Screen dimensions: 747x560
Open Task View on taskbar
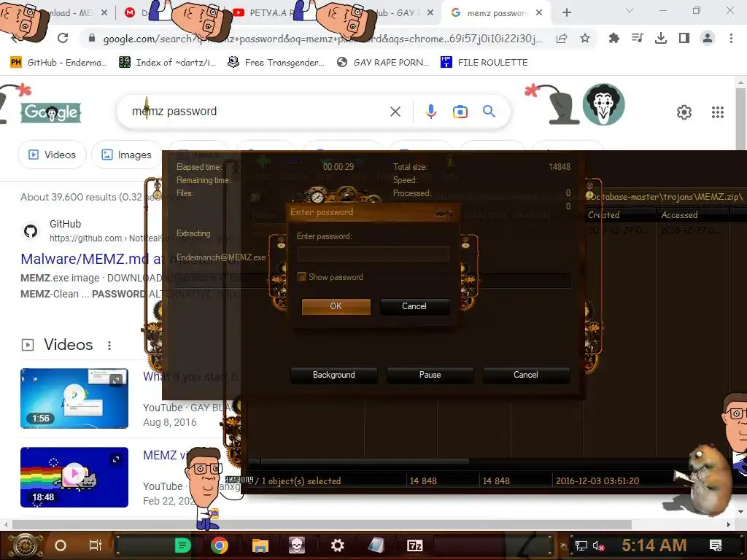tap(96, 545)
